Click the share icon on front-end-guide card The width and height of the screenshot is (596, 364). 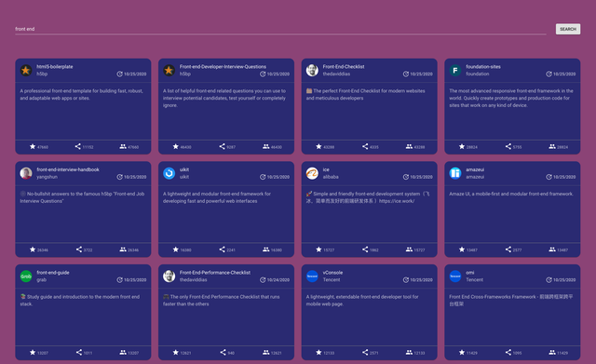click(x=78, y=352)
